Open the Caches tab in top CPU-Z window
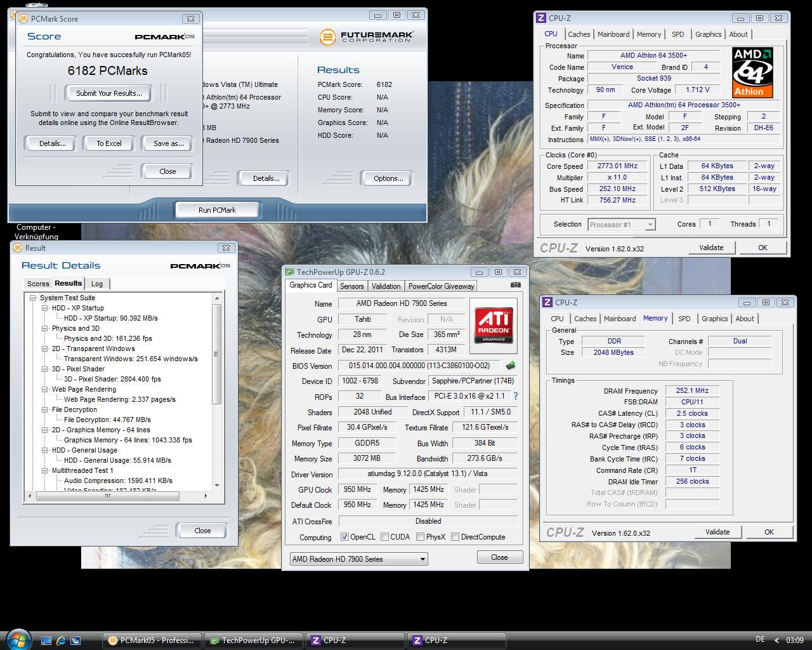 pyautogui.click(x=579, y=34)
